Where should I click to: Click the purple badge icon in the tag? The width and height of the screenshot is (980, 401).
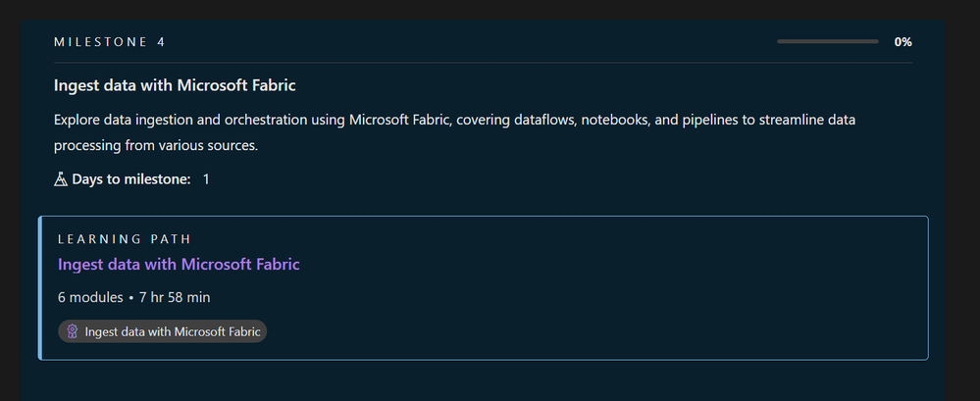pos(72,332)
